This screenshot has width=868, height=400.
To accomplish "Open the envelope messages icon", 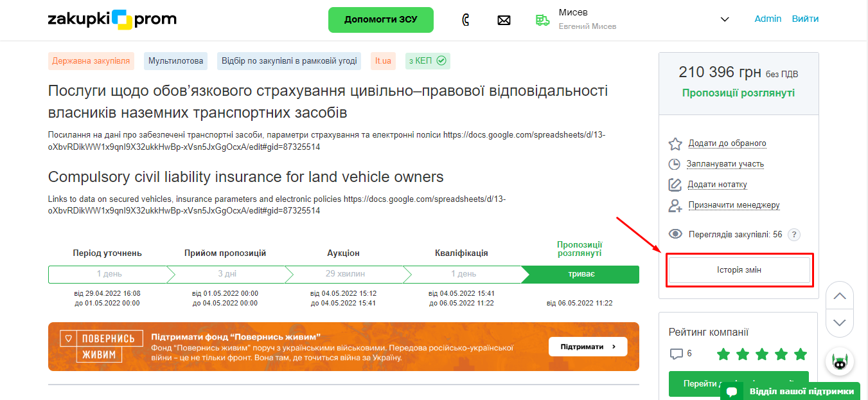I will coord(504,20).
